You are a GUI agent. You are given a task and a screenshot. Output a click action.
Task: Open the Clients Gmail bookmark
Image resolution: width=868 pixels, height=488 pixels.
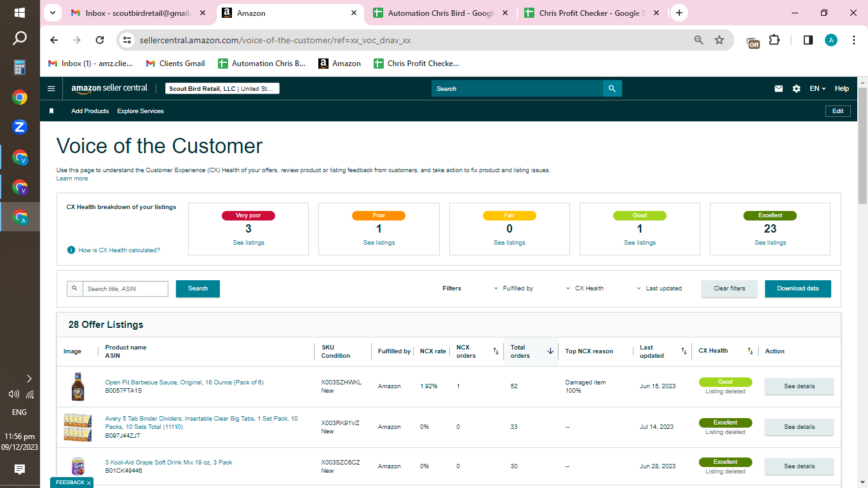coord(175,64)
